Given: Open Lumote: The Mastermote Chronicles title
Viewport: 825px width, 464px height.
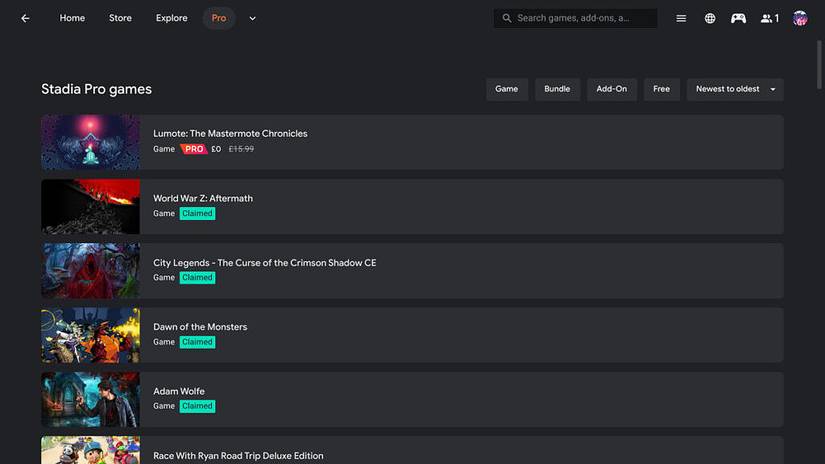Looking at the screenshot, I should tap(230, 134).
